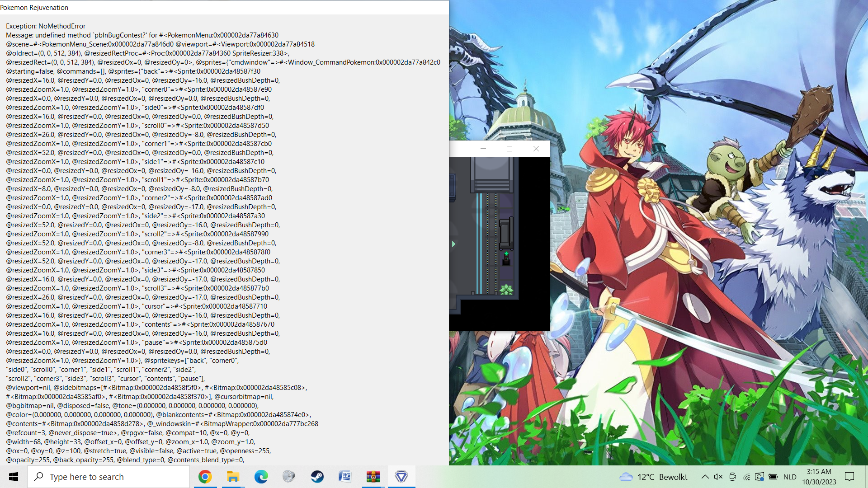Expand the hidden system tray icons
Image resolution: width=868 pixels, height=488 pixels.
click(705, 477)
